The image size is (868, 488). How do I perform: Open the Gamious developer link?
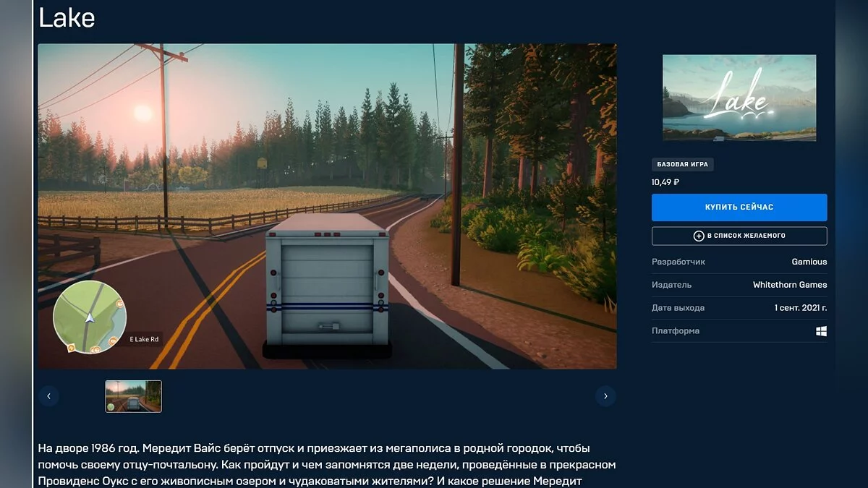pos(809,262)
